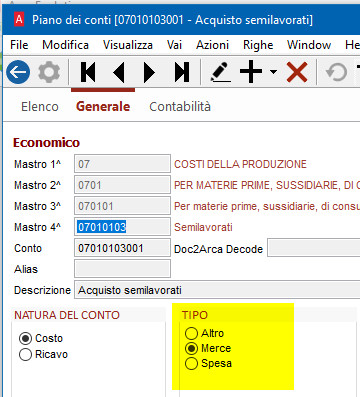
Task: Expand the dropdown arrow beside the plus icon
Action: pos(273,72)
